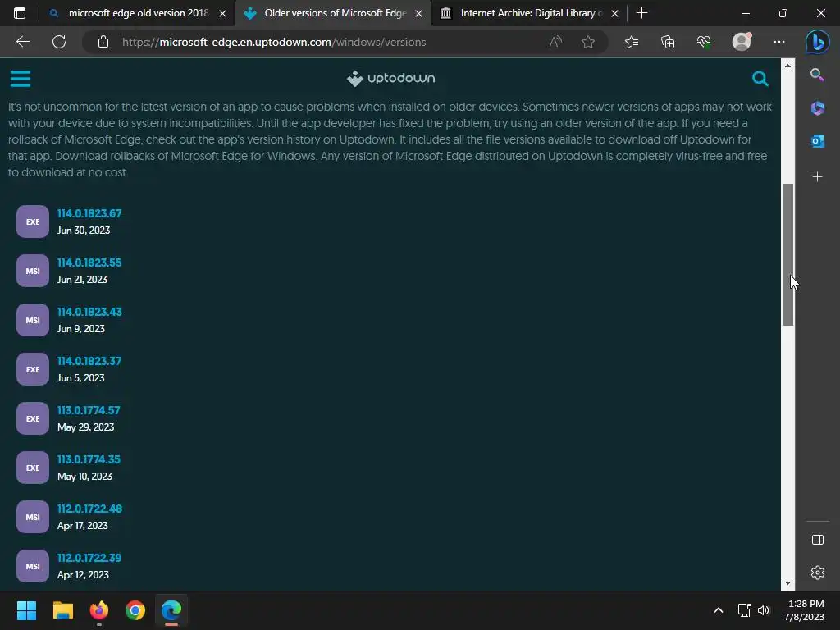Click the EXE badge for 113.0.1774.57
Screen dimensions: 840x630
[x=33, y=418]
